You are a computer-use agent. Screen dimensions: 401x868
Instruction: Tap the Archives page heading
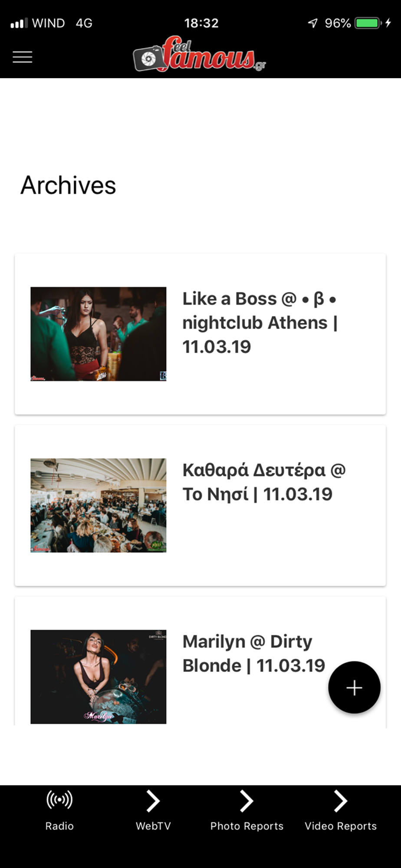click(x=68, y=185)
